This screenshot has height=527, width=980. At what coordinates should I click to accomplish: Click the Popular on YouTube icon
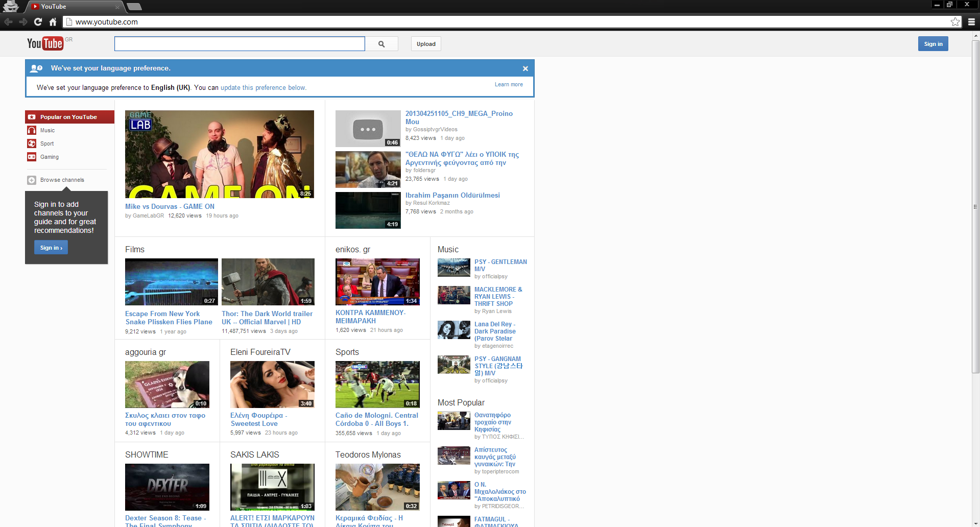click(32, 117)
